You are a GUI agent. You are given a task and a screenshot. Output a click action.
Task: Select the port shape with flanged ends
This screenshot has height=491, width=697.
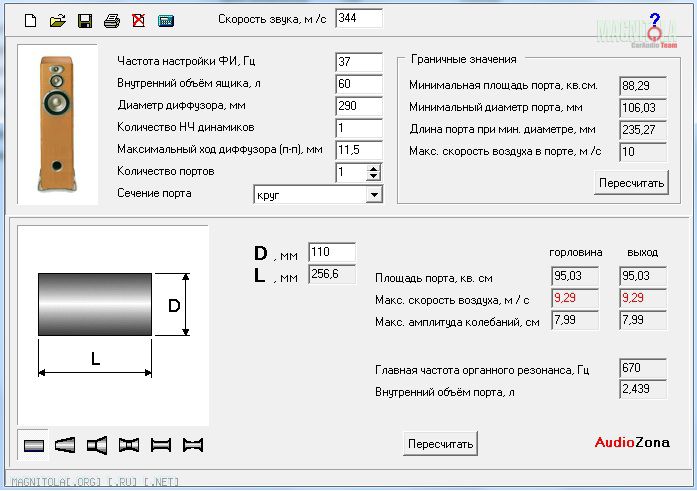pyautogui.click(x=161, y=445)
